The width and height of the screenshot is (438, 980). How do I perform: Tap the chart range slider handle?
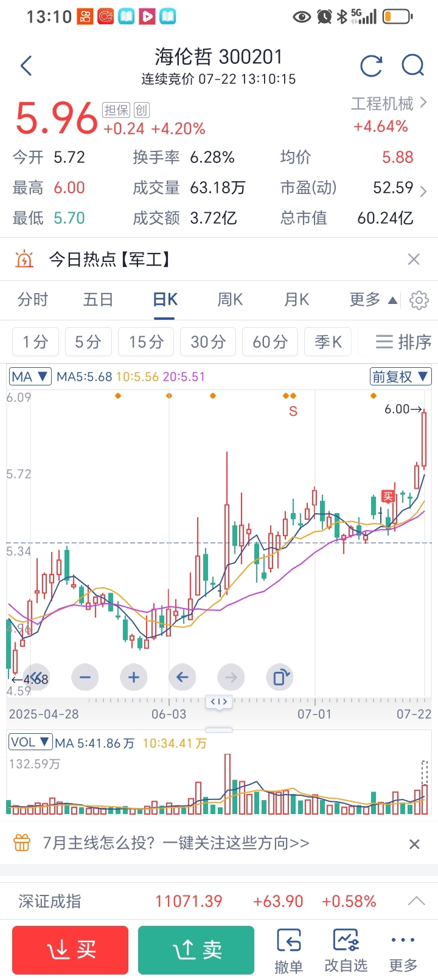coord(219,702)
